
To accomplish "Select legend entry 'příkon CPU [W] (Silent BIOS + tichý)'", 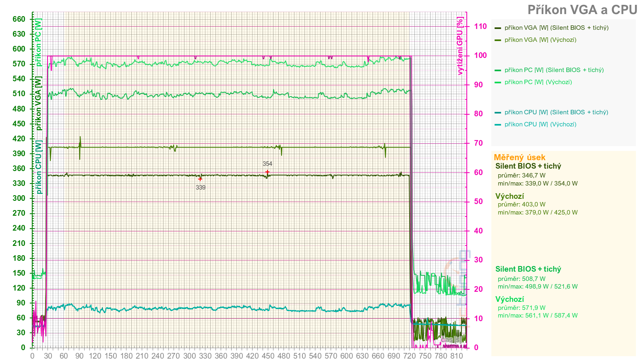I will 556,112.
